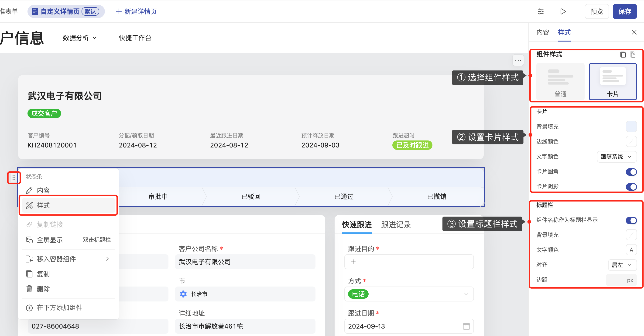Switch to the 样式 panel tab
This screenshot has width=644, height=336.
(564, 32)
